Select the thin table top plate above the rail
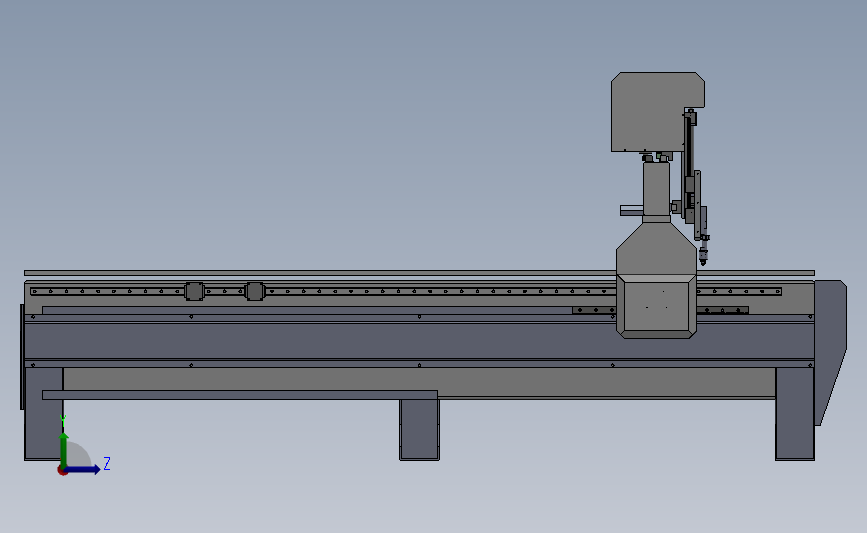867x533 pixels. 419,273
